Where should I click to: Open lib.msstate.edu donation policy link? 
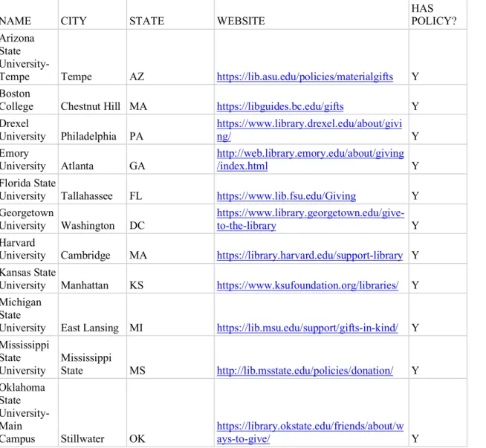point(305,371)
